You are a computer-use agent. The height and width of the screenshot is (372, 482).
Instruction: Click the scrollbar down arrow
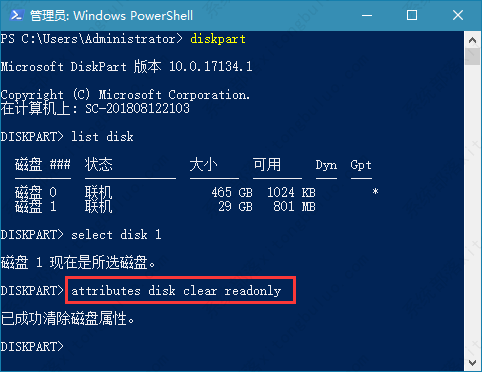coord(472,362)
